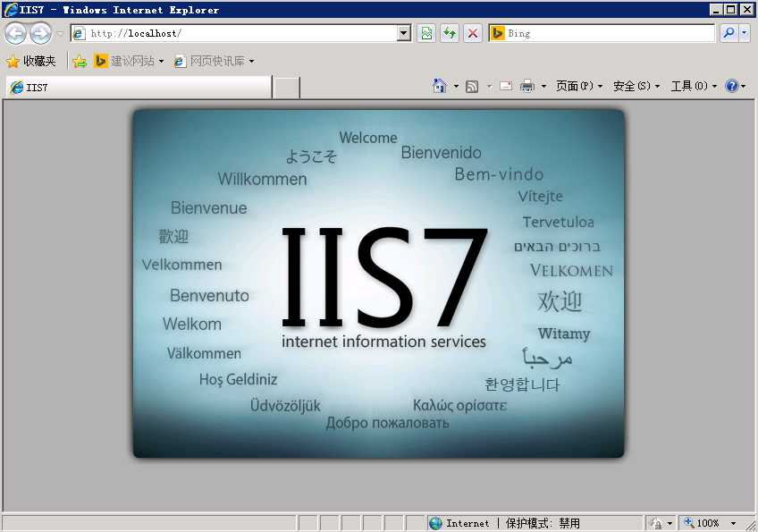Click the IIS7 welcome image

pyautogui.click(x=379, y=283)
